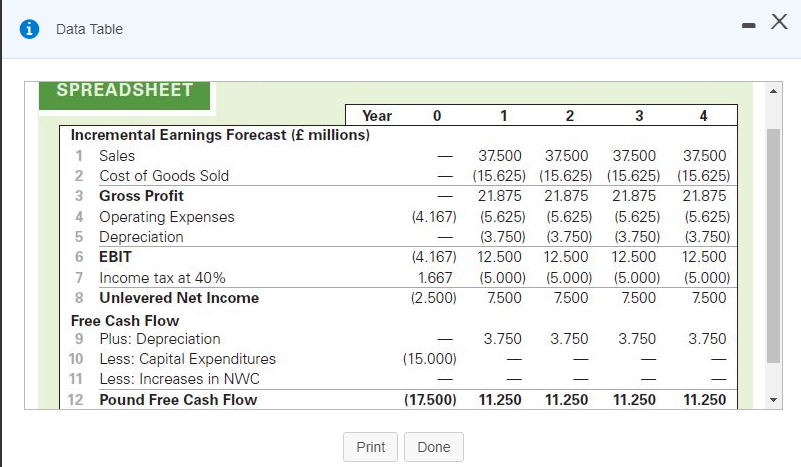Image resolution: width=801 pixels, height=467 pixels.
Task: Click the Year header cell
Action: click(x=377, y=116)
